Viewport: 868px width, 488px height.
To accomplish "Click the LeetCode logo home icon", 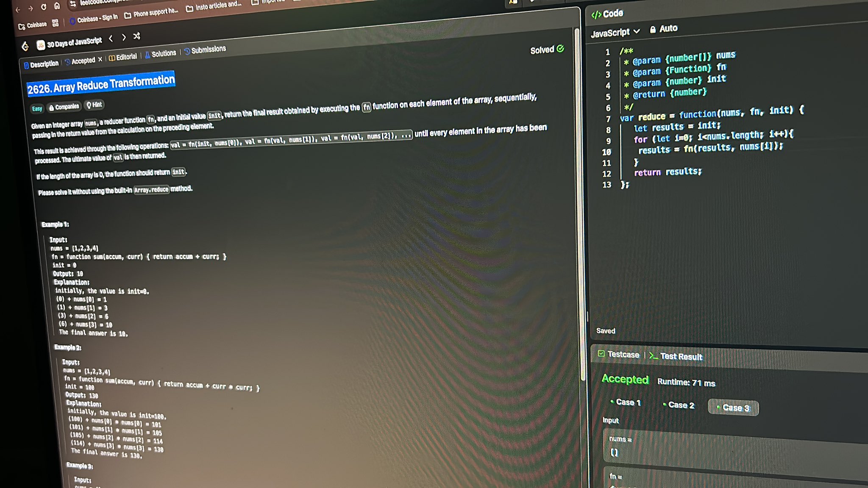I will tap(25, 46).
